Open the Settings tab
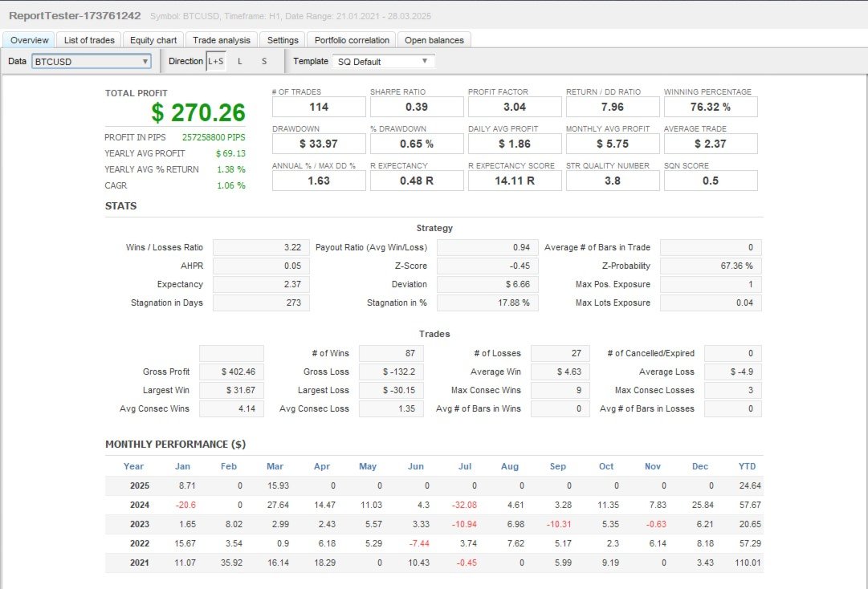868x589 pixels. pos(283,40)
